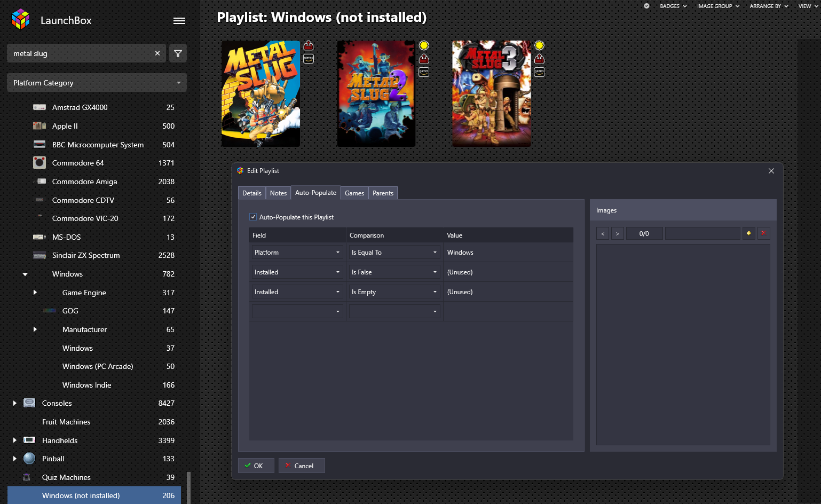Click the Commodore 64 platform icon
Viewport: 821px width, 504px height.
coord(40,162)
